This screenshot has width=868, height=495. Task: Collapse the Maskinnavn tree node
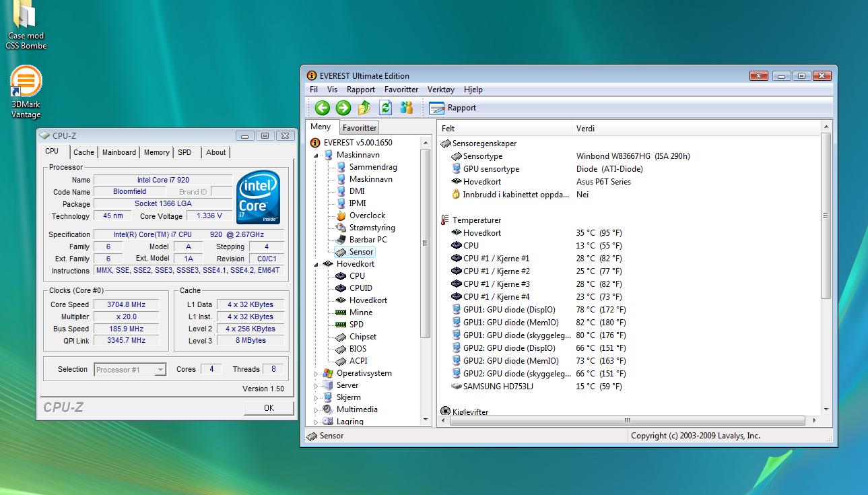(316, 156)
